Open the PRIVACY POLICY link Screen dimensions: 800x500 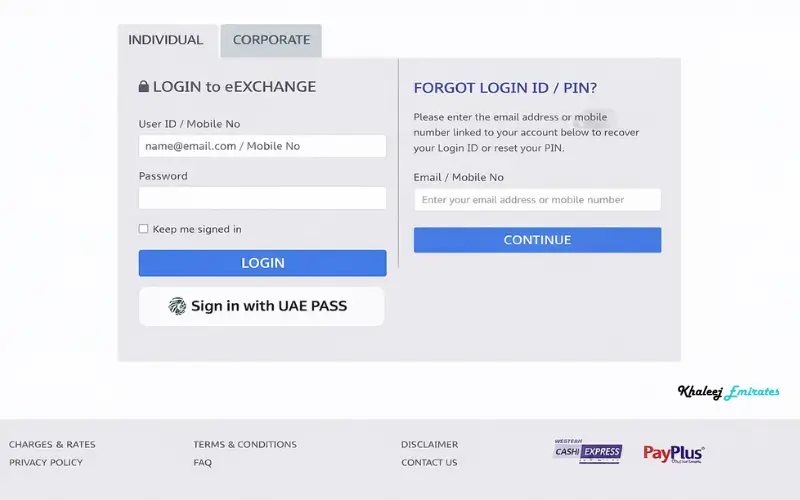(46, 462)
